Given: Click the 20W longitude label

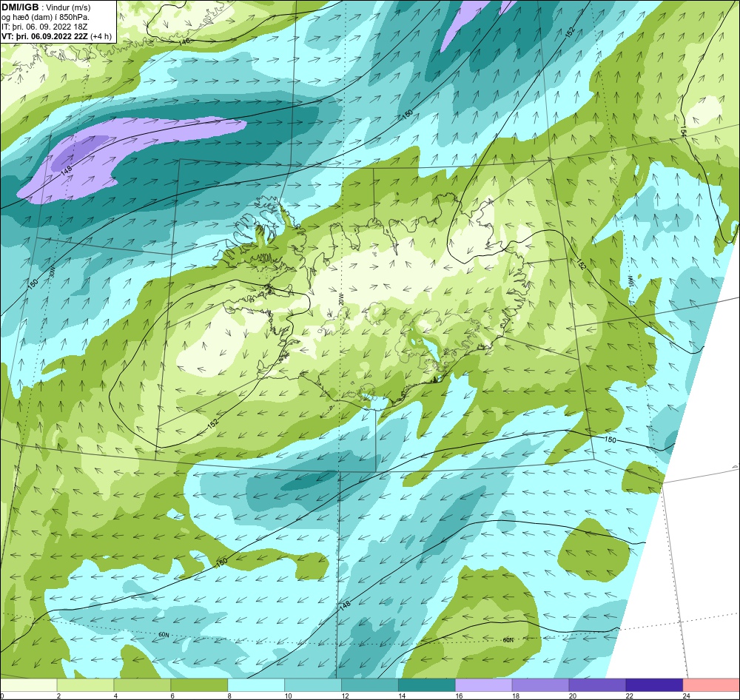Looking at the screenshot, I should 340,298.
